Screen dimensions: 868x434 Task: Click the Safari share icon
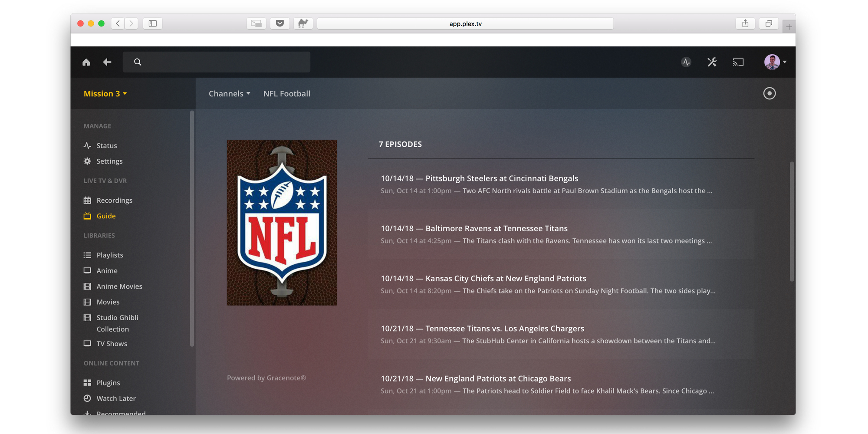coord(746,23)
